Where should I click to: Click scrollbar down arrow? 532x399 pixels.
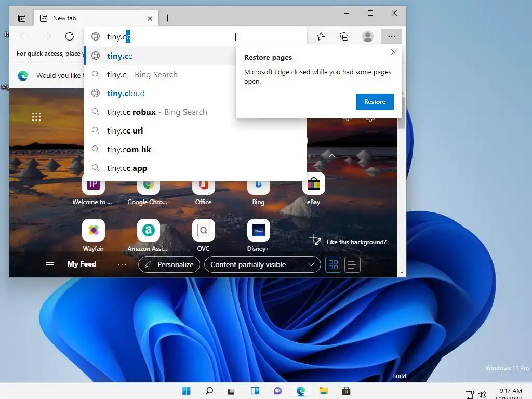402,273
